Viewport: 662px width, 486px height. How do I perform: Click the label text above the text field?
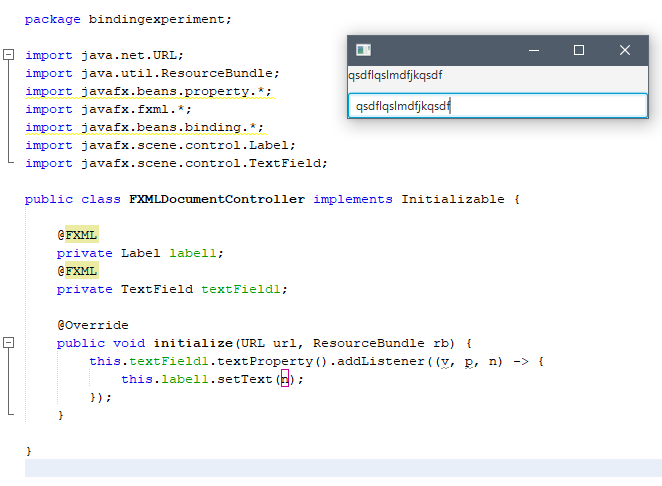tap(395, 75)
